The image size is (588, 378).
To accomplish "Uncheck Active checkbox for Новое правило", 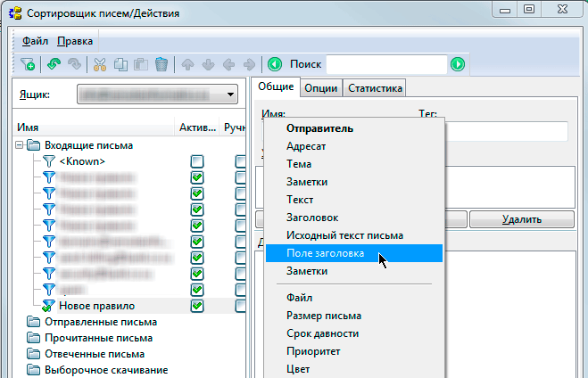I will [x=196, y=306].
